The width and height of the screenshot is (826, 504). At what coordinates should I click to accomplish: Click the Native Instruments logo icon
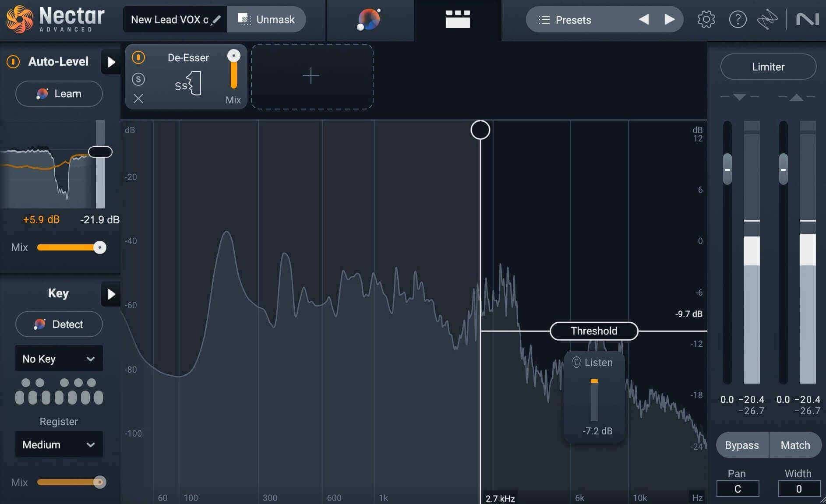point(807,19)
